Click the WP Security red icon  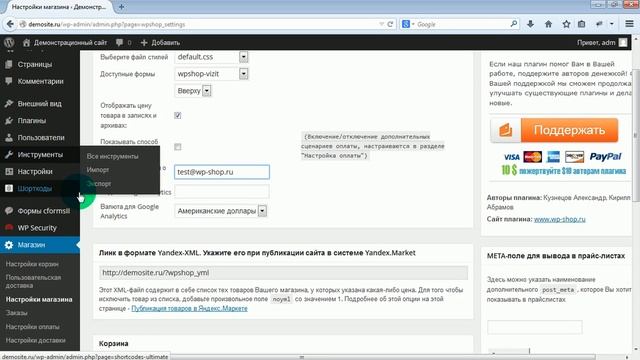coord(9,228)
